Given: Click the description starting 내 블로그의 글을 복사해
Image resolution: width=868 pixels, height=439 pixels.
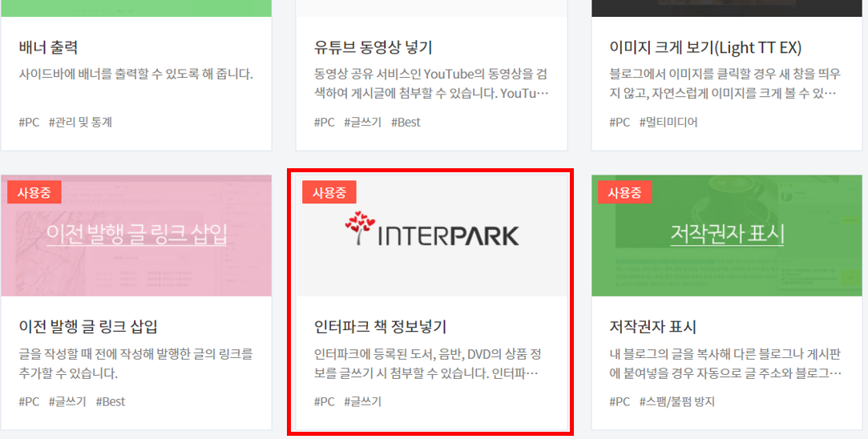Looking at the screenshot, I should tap(725, 363).
